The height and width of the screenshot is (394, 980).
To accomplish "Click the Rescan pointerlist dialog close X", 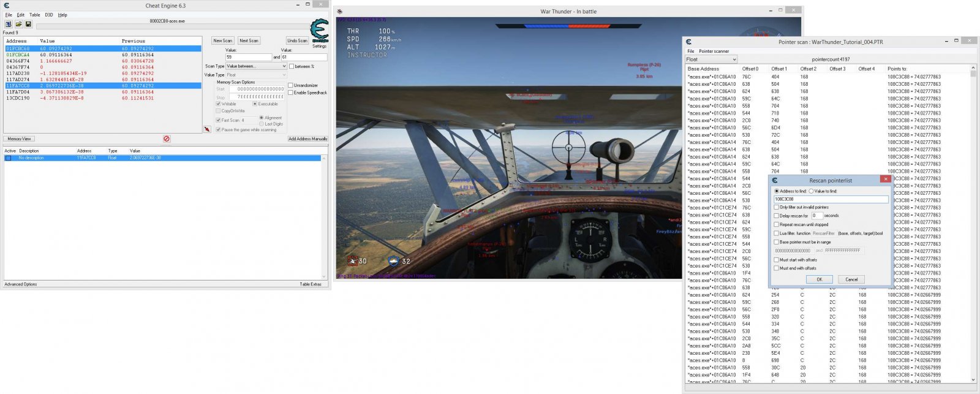I will point(885,180).
